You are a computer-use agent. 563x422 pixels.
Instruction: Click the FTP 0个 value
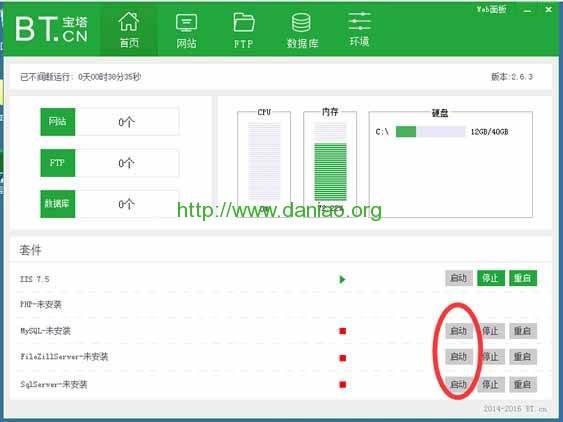[x=126, y=163]
